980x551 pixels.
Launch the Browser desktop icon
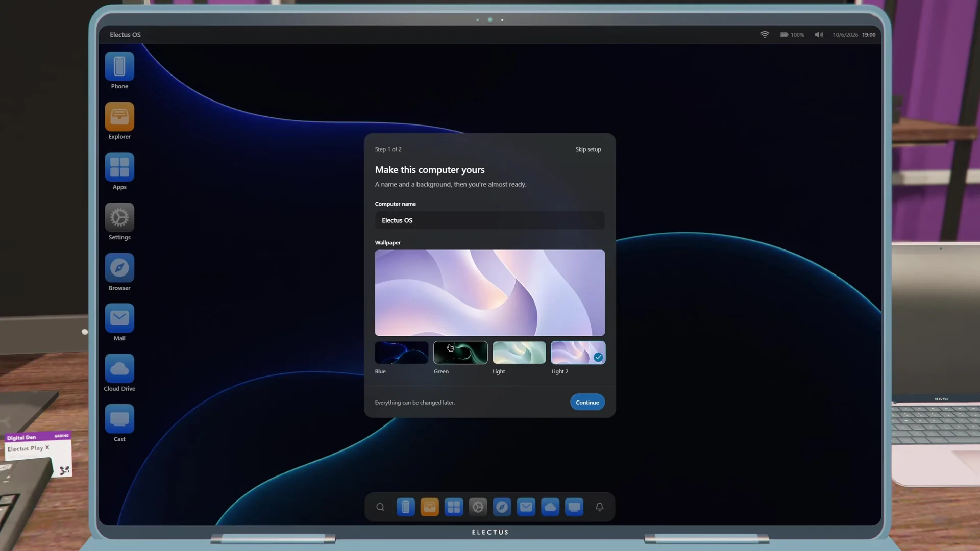click(119, 268)
